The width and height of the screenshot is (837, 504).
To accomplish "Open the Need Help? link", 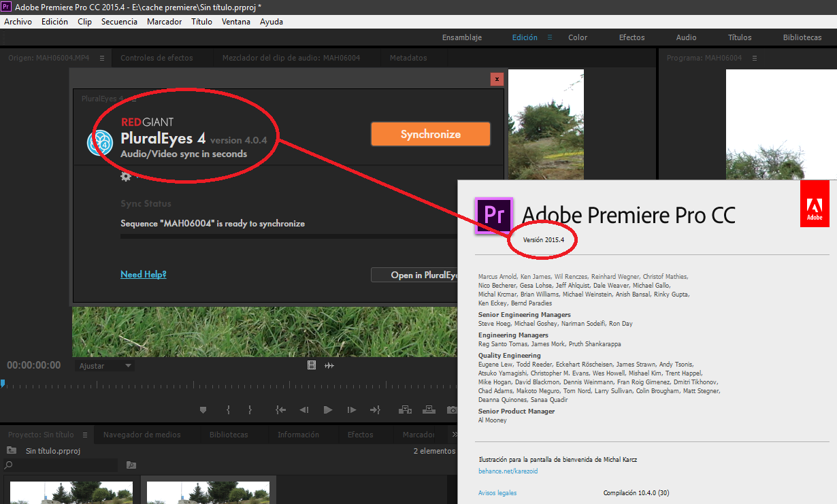I will click(144, 274).
